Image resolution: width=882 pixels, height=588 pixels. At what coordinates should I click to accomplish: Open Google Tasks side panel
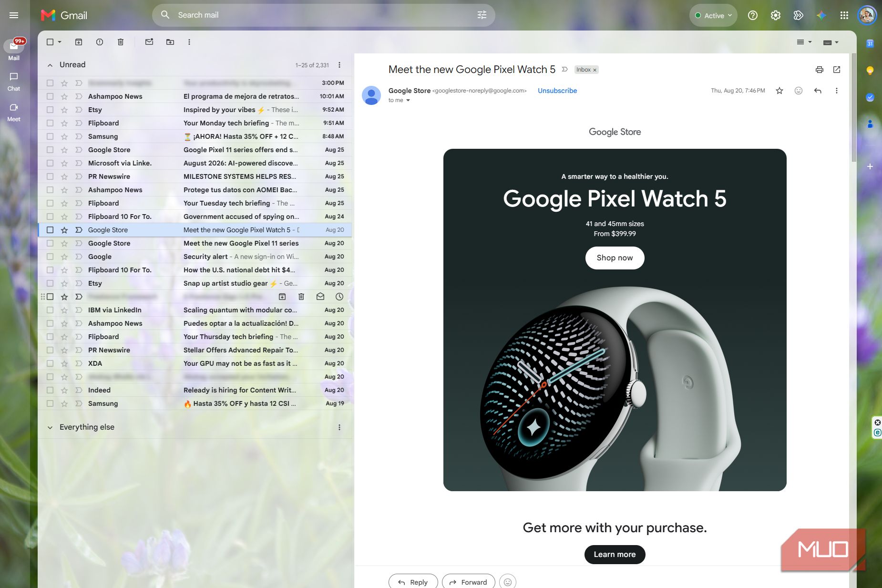870,97
